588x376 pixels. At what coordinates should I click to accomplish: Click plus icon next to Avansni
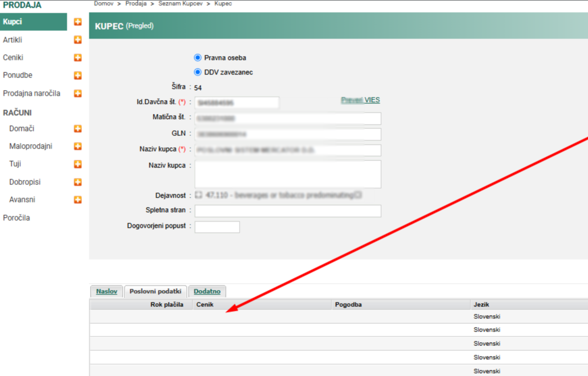78,200
